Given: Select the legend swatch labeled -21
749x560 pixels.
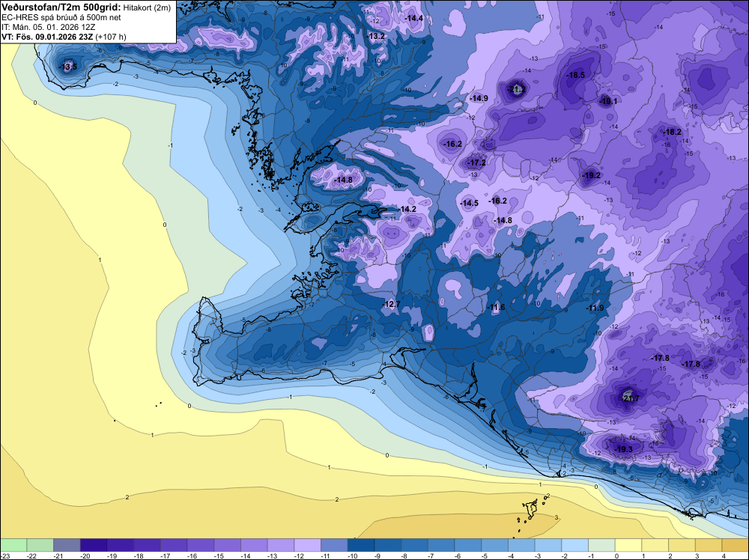Looking at the screenshot, I should 67,545.
